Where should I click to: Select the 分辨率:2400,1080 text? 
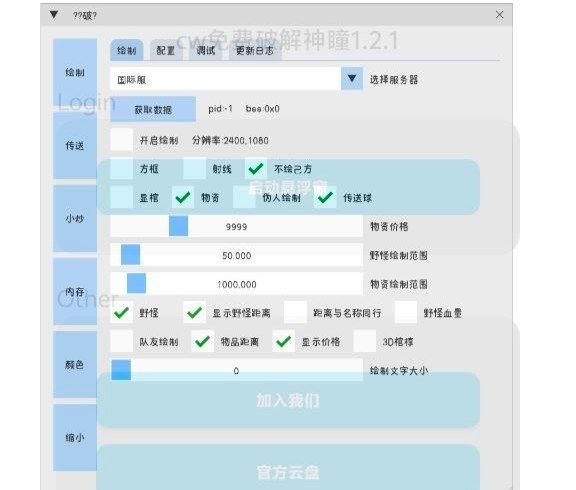coord(230,140)
